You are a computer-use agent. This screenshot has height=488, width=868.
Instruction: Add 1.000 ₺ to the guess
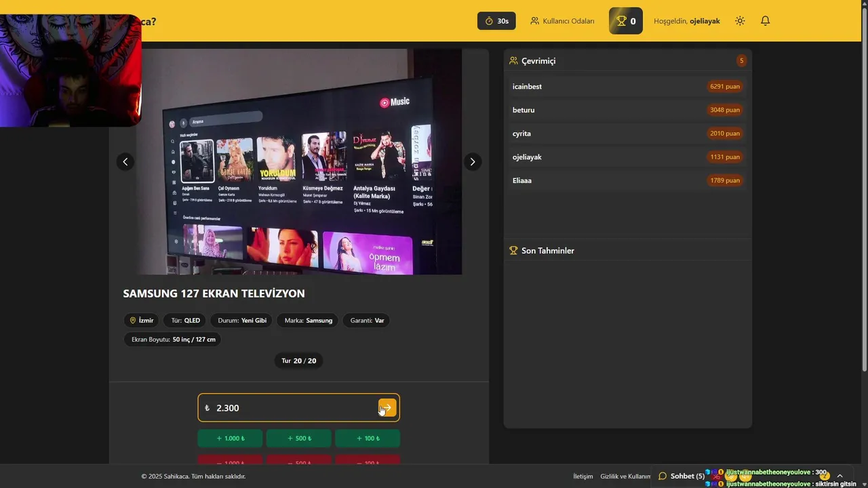click(231, 439)
